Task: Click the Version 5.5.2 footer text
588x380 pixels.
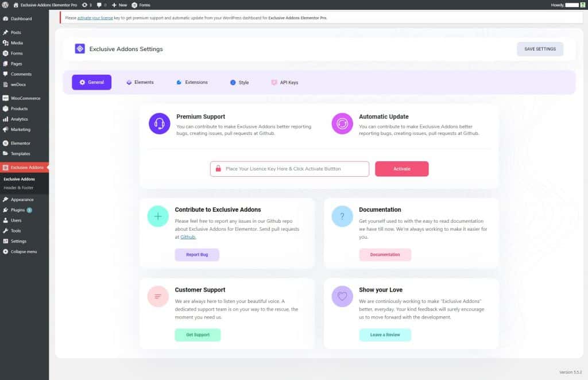Action: [x=570, y=373]
